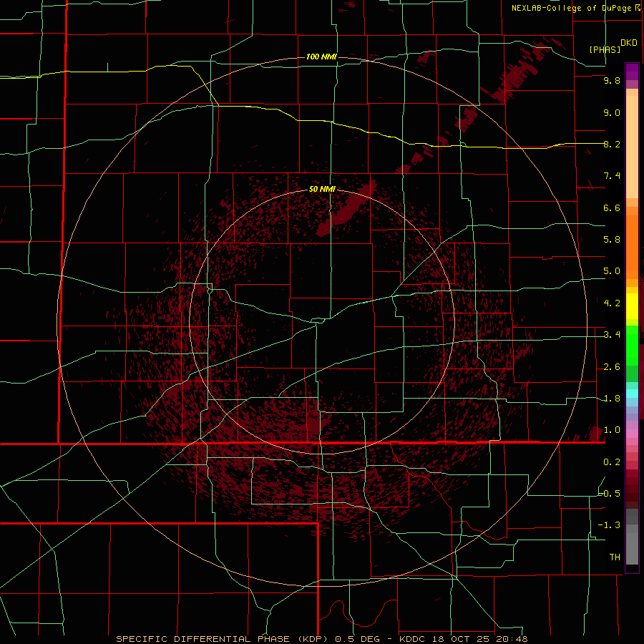Click the 5.0 legend value
The image size is (644, 644).
coord(612,271)
